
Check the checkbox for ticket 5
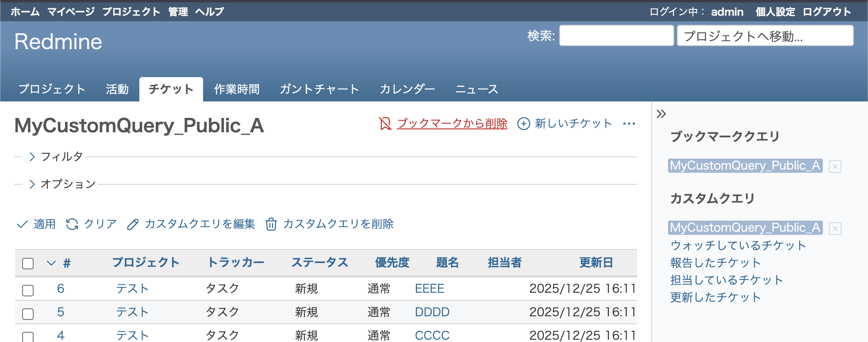28,314
